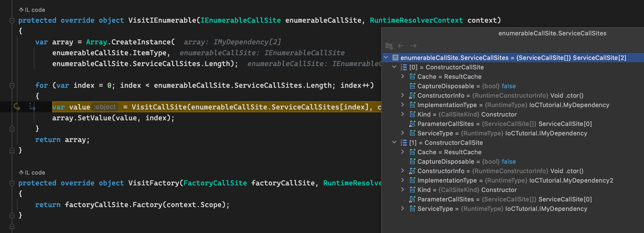The image size is (644, 233).
Task: Click return factoryCallSite.Factory(context.Scope); line
Action: [x=132, y=205]
